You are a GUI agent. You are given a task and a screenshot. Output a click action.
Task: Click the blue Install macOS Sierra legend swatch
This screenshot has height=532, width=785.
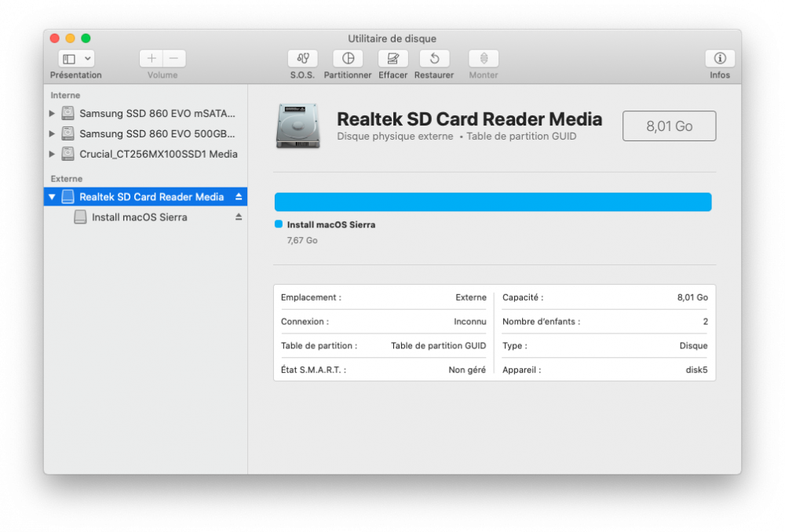(279, 224)
